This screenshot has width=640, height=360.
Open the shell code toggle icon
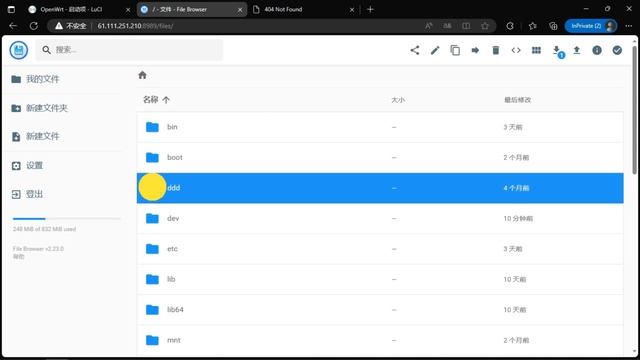pyautogui.click(x=516, y=50)
